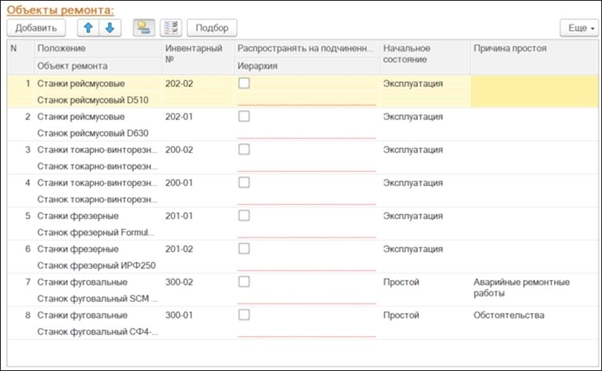
Task: Select the highlighted Причина простоя cell of row 1
Action: click(x=534, y=91)
